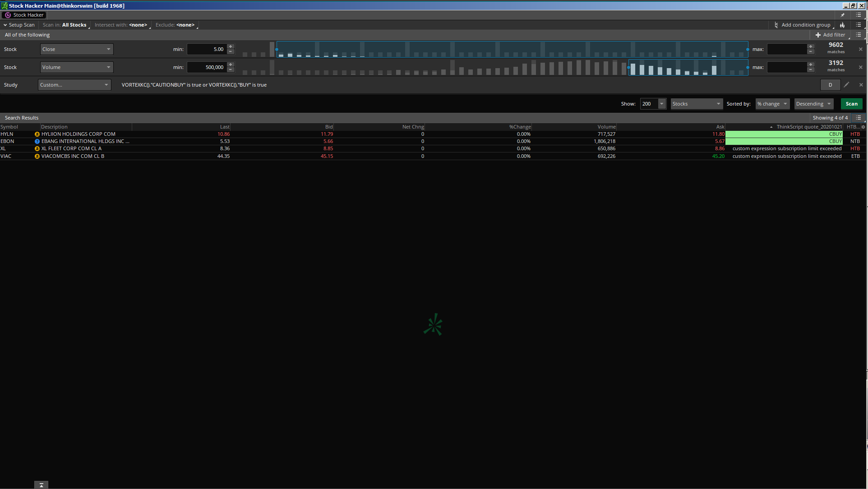This screenshot has width=868, height=489.
Task: Decrement the Volume min value
Action: 231,69
